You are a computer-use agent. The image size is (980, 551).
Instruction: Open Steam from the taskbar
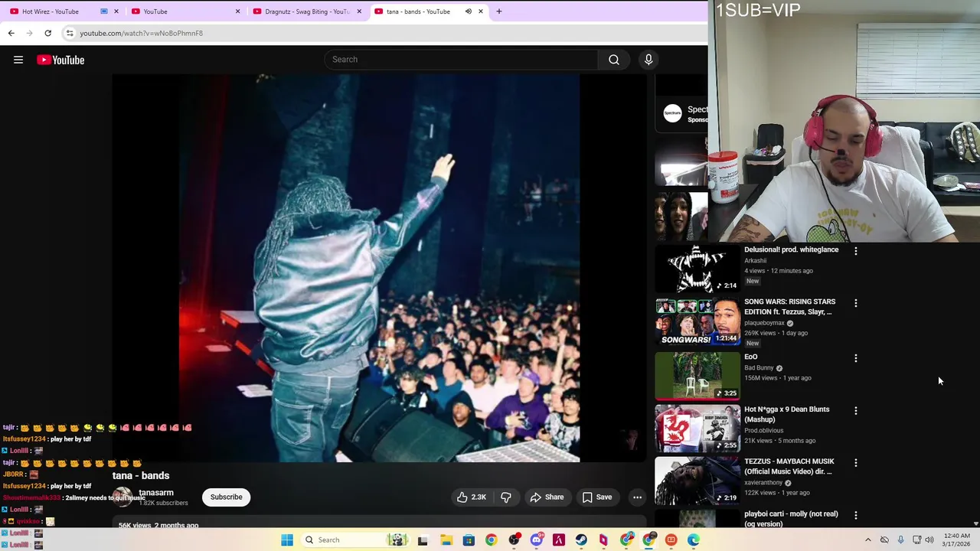pyautogui.click(x=581, y=540)
